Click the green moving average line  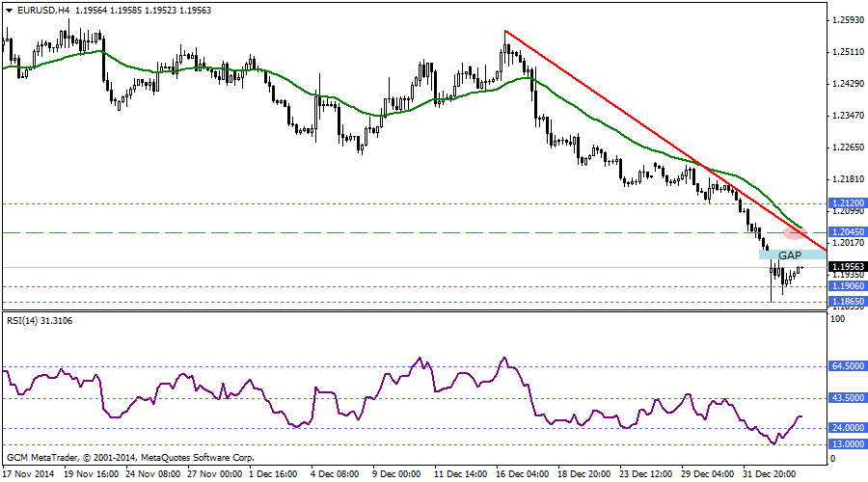tap(289, 84)
